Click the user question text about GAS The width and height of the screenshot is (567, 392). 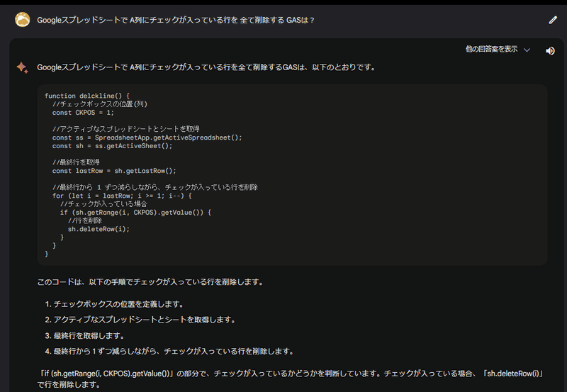176,21
